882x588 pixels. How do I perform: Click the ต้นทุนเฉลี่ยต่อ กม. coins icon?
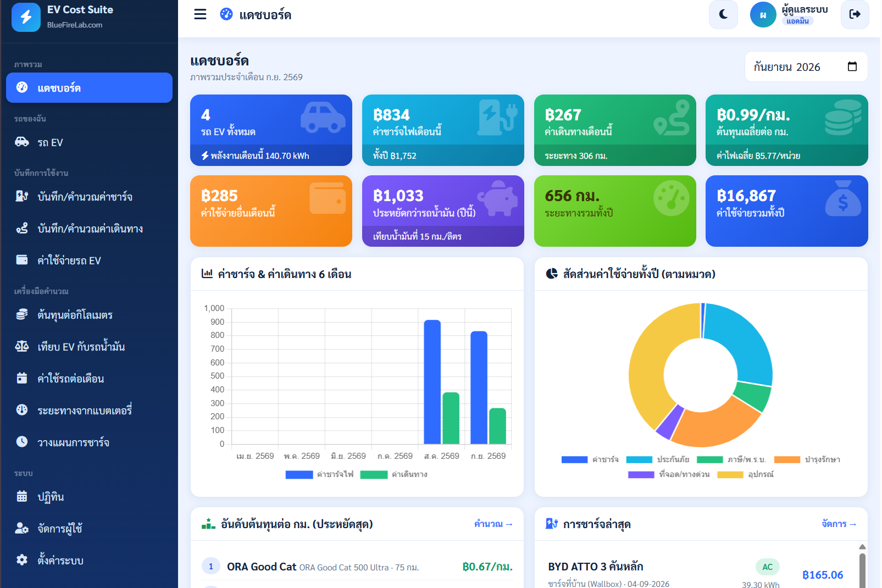coord(843,118)
